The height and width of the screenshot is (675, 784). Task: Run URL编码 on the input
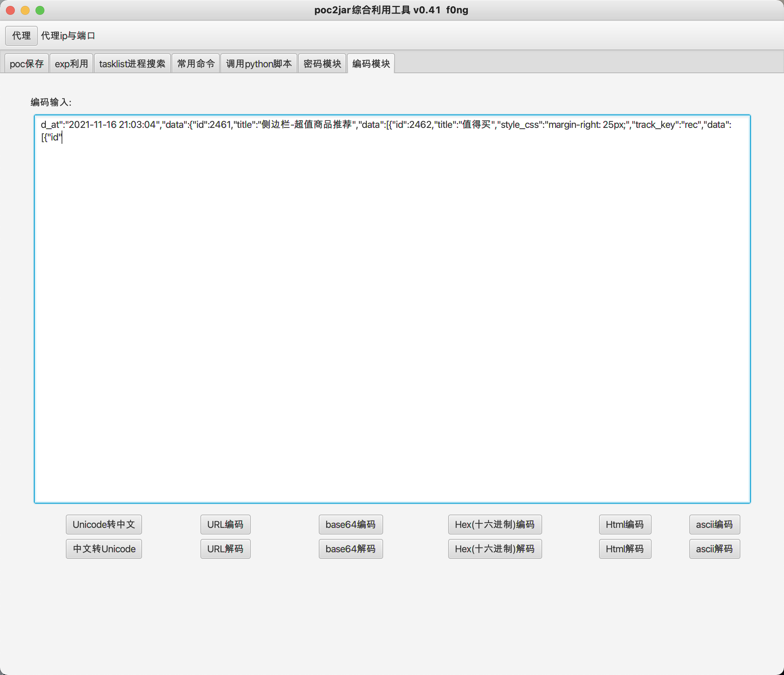(225, 525)
